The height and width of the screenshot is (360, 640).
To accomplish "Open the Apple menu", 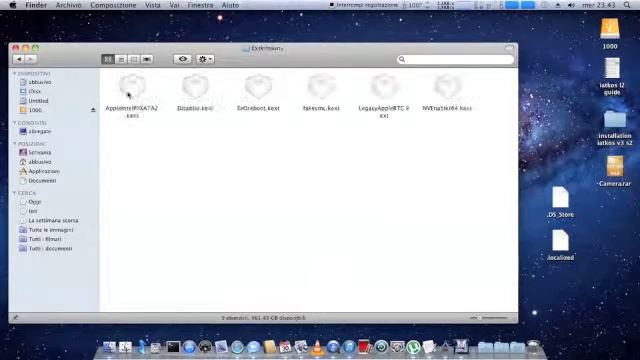I will (13, 5).
